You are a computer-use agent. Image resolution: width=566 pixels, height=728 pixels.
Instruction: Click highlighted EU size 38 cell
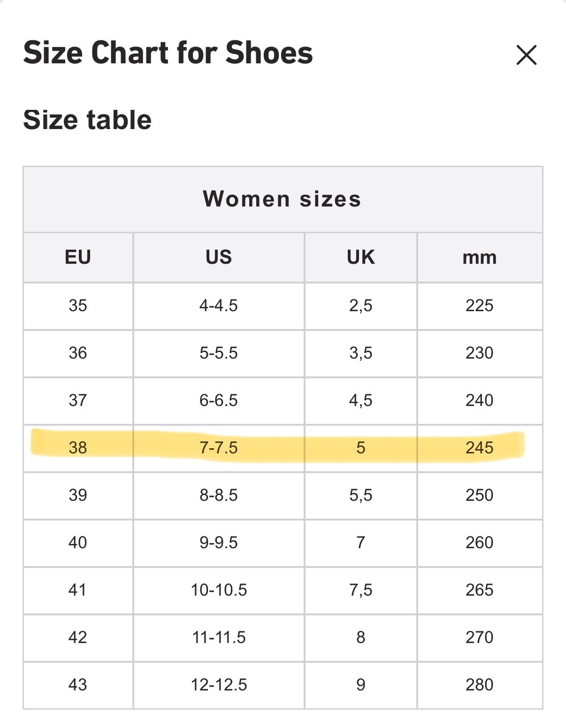coord(78,448)
